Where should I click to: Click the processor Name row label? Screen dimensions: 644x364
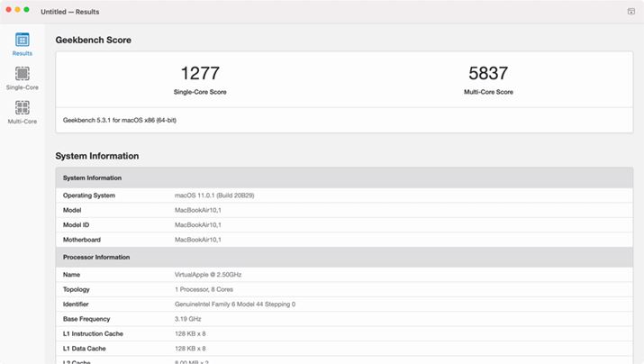71,275
